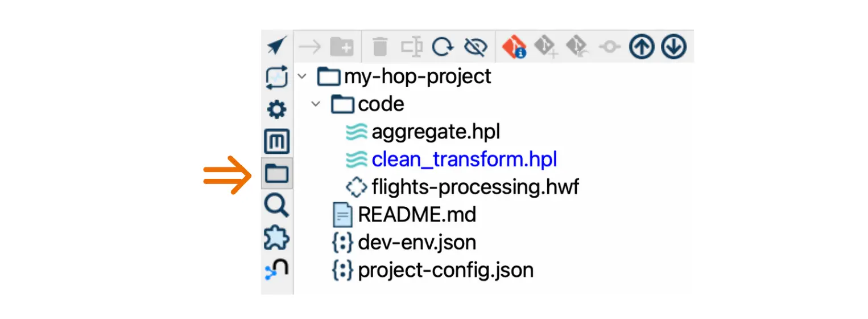Open the Configuration gear perspective
This screenshot has width=868, height=319.
(277, 109)
